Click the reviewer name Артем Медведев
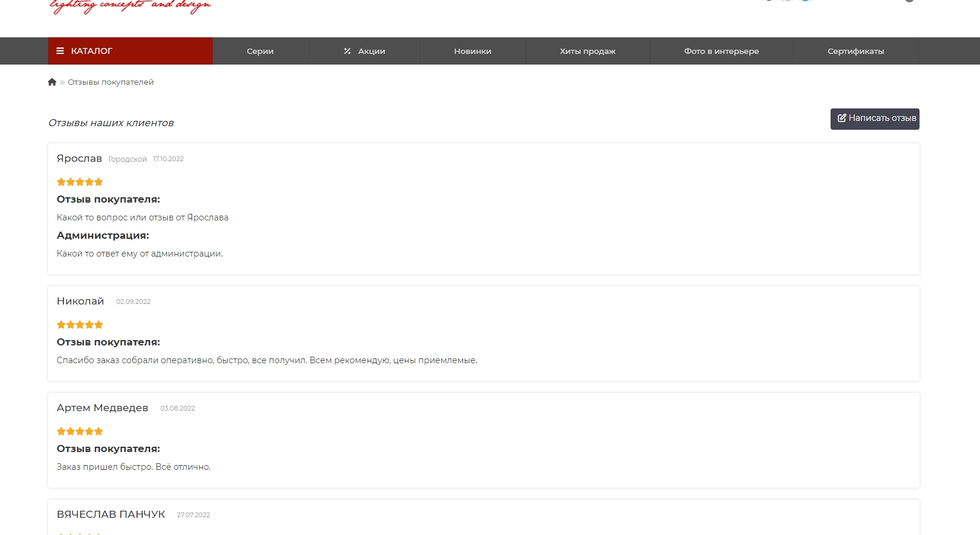The image size is (980, 535). (103, 408)
